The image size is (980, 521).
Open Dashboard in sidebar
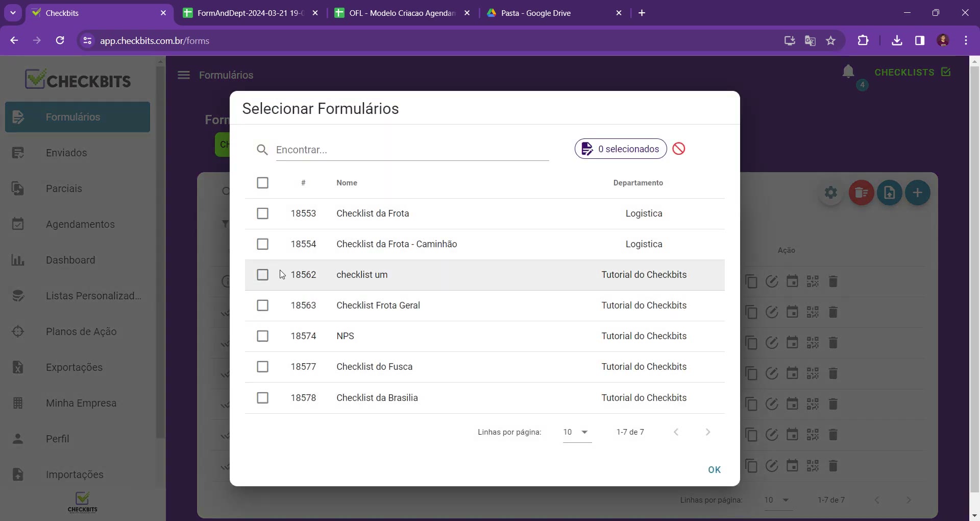(x=78, y=260)
